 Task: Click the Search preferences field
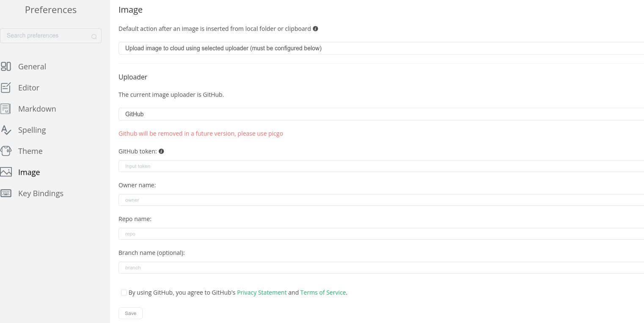(x=47, y=36)
